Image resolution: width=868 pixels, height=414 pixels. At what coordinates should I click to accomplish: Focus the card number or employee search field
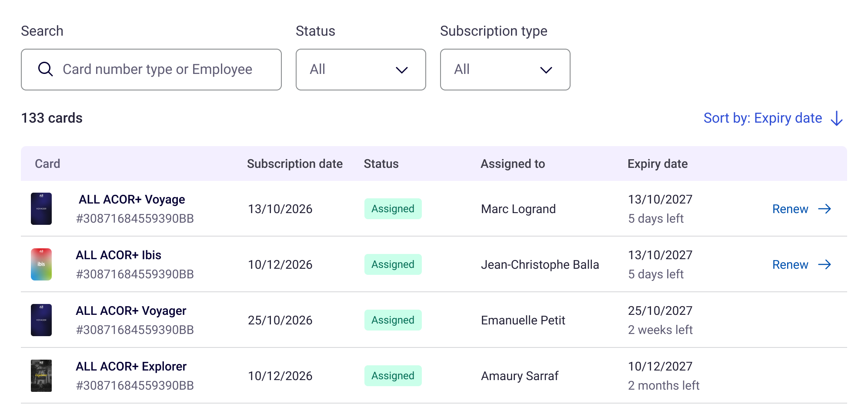point(151,70)
